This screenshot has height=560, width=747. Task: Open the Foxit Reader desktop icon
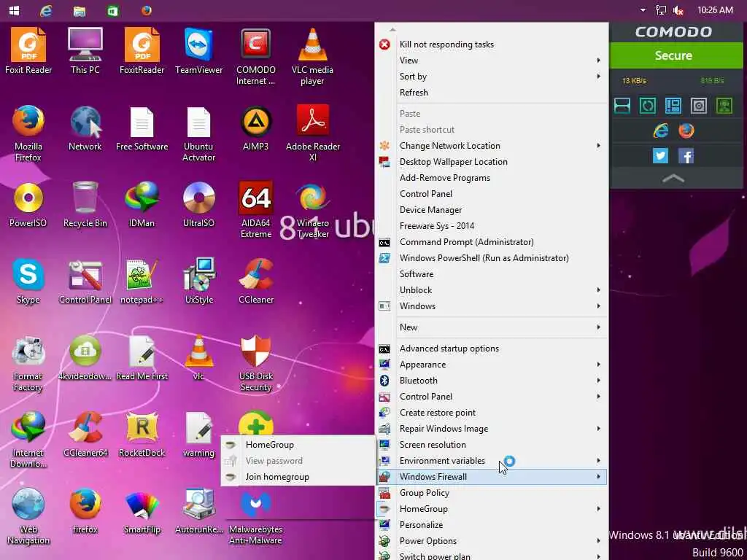point(28,50)
